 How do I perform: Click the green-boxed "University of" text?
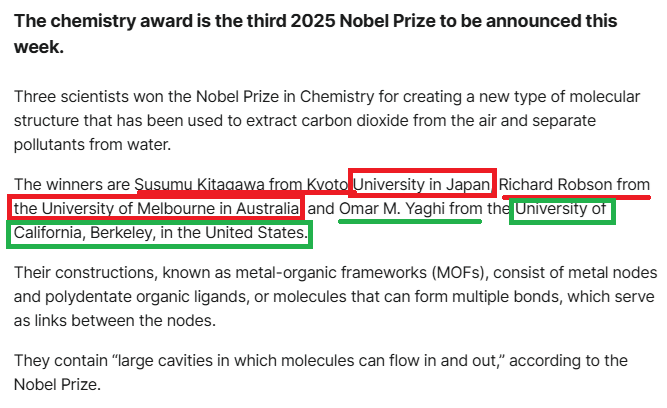point(561,209)
